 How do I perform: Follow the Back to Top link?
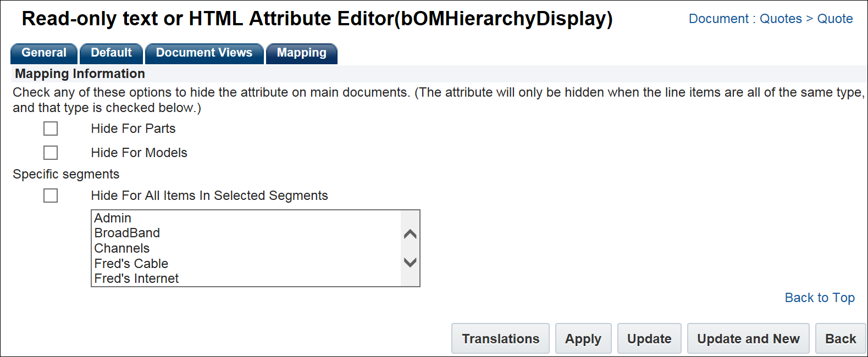click(x=819, y=298)
